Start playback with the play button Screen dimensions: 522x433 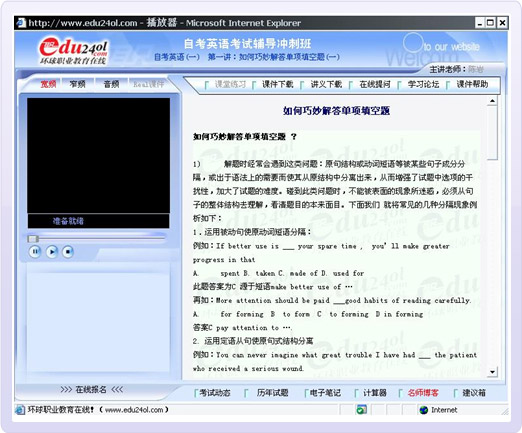52,252
